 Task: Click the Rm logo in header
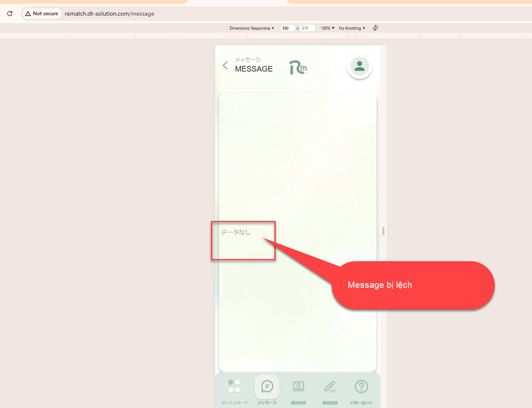298,67
